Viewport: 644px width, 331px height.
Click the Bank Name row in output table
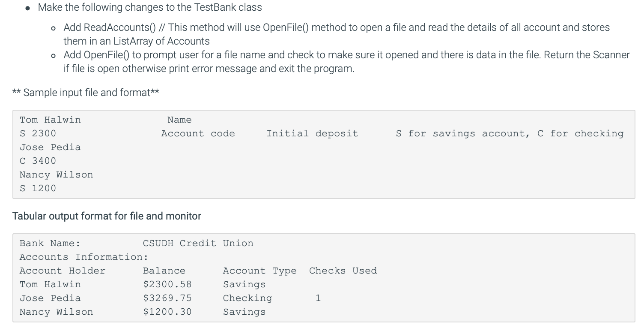click(50, 243)
